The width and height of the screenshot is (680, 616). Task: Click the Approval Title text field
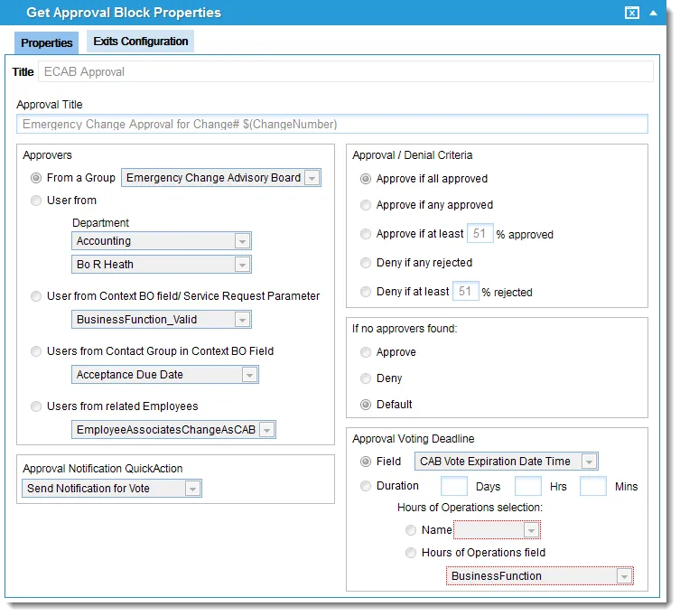[x=332, y=124]
